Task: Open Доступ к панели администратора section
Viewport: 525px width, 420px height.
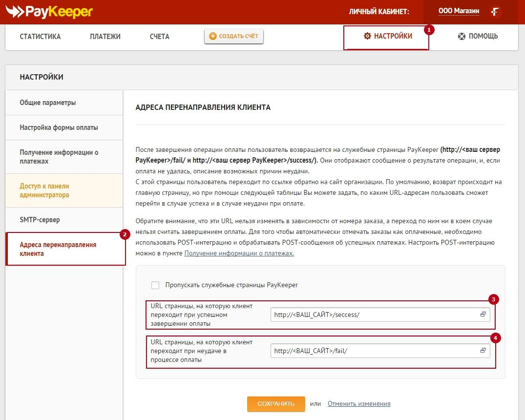Action: point(44,190)
